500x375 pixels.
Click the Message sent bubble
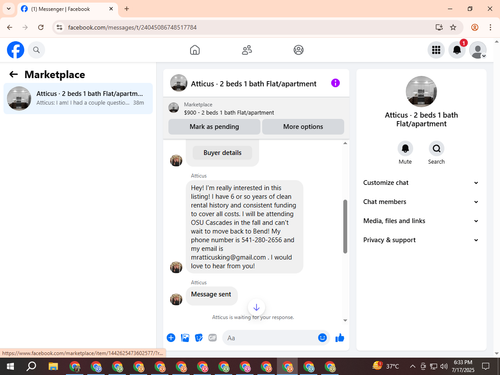tap(211, 295)
